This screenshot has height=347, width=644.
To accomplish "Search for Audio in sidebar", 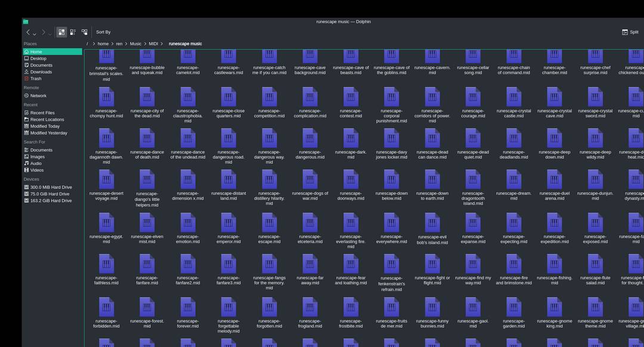I will pyautogui.click(x=52, y=163).
